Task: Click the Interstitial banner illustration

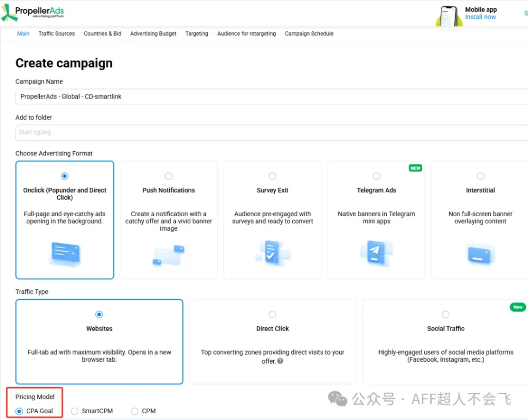Action: click(x=480, y=254)
